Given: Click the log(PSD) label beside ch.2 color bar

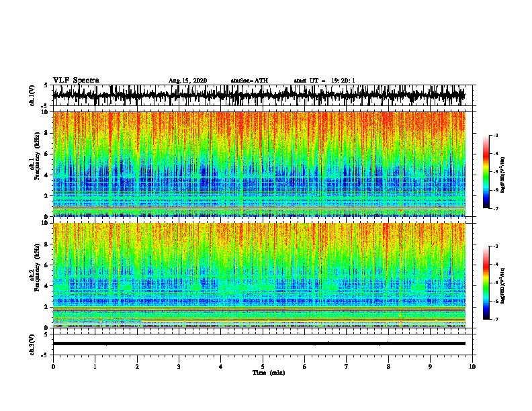Looking at the screenshot, I should click(502, 285).
